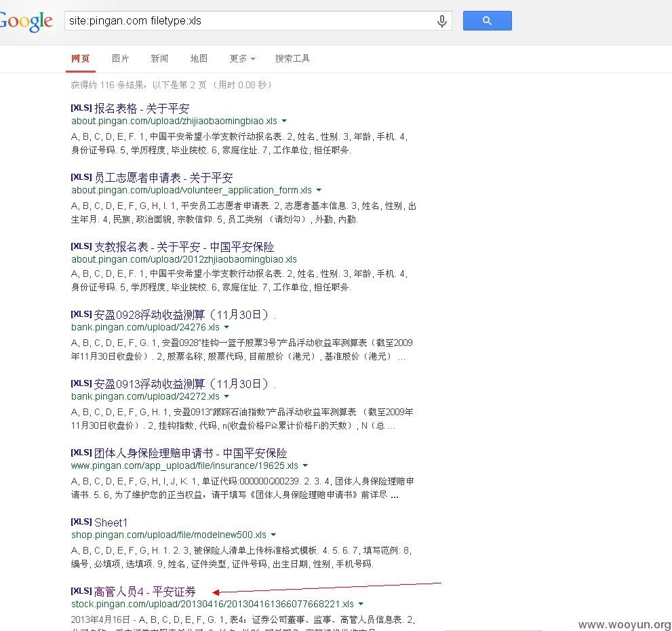Screen dimensions: 672x631
Task: Open result 安盈0913浮动收益测算
Action: [184, 384]
